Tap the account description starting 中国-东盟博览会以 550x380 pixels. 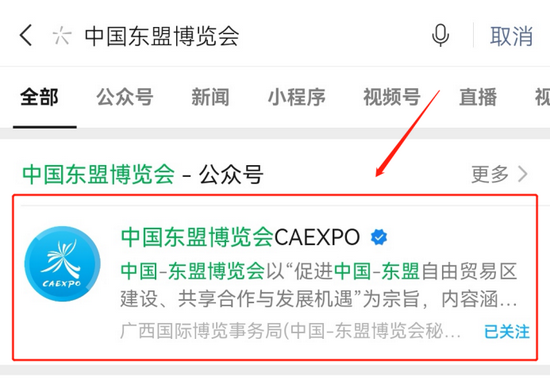(318, 286)
